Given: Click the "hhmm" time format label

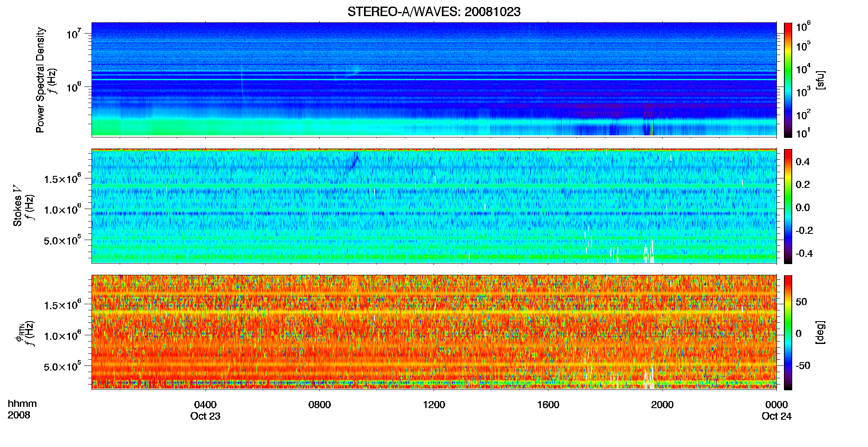Looking at the screenshot, I should [22, 404].
